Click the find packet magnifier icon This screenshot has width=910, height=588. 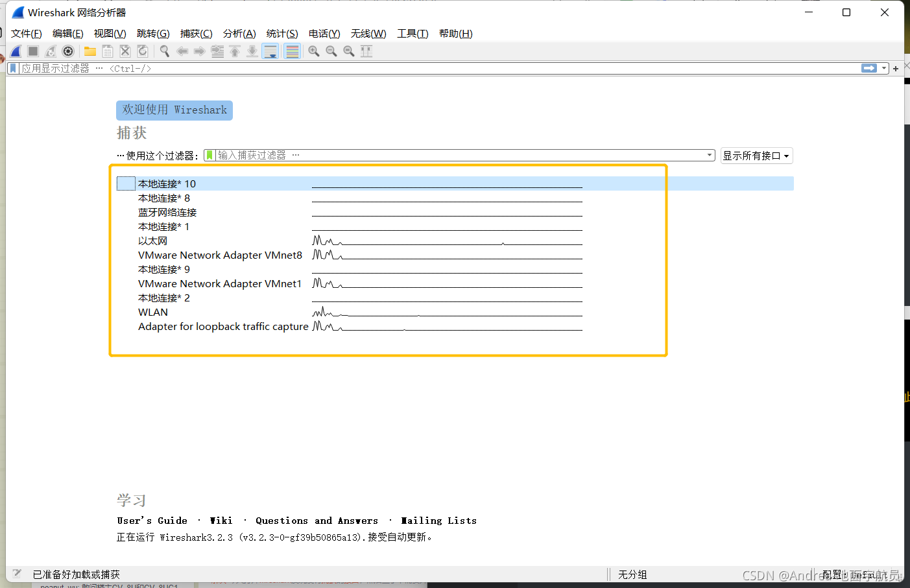pos(165,51)
